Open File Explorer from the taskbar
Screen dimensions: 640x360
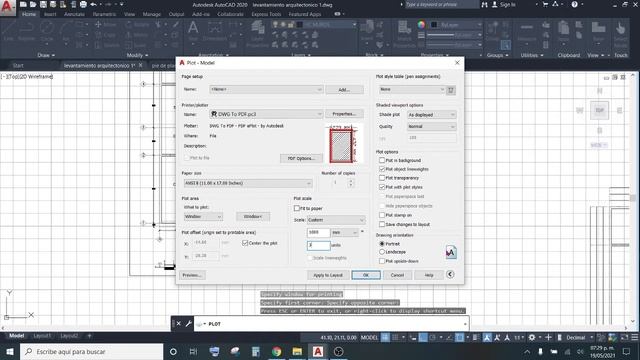pos(297,351)
